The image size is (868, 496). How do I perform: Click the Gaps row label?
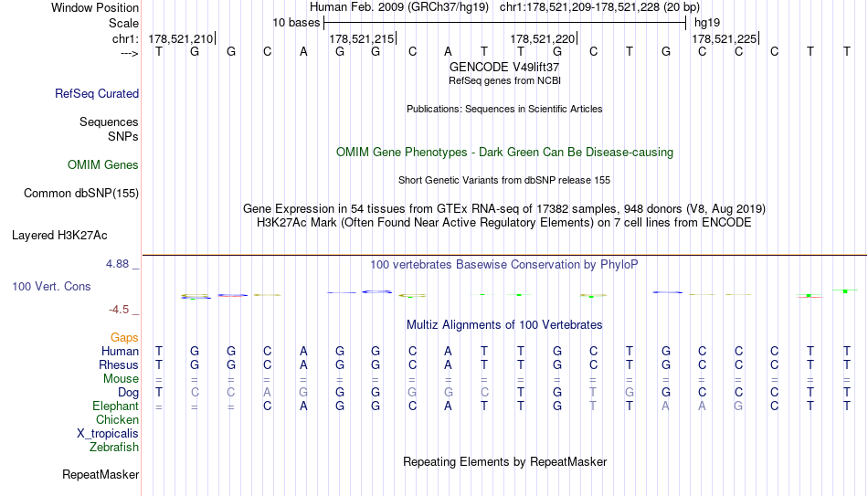point(124,338)
